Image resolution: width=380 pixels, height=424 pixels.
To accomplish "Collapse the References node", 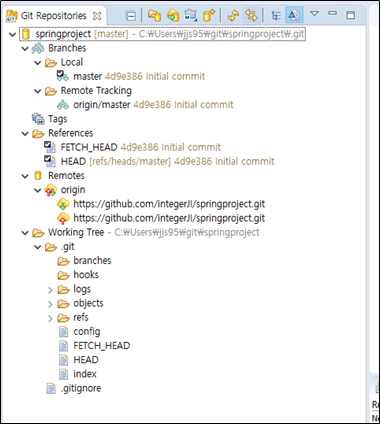I will [x=25, y=134].
